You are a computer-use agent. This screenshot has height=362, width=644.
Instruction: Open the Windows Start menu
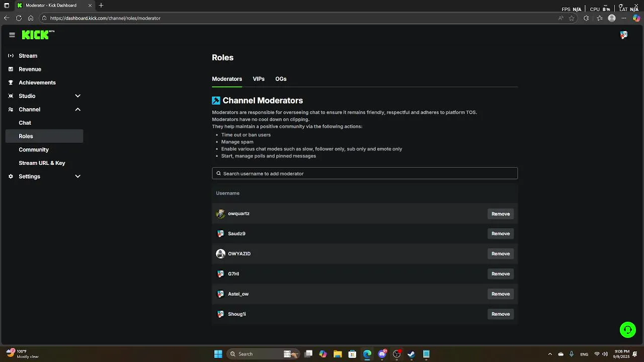pyautogui.click(x=218, y=354)
